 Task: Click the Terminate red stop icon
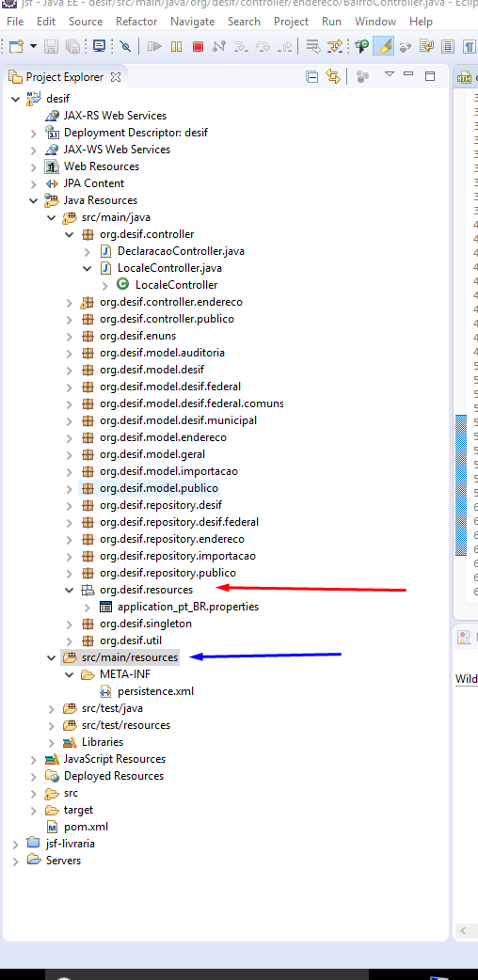[198, 46]
